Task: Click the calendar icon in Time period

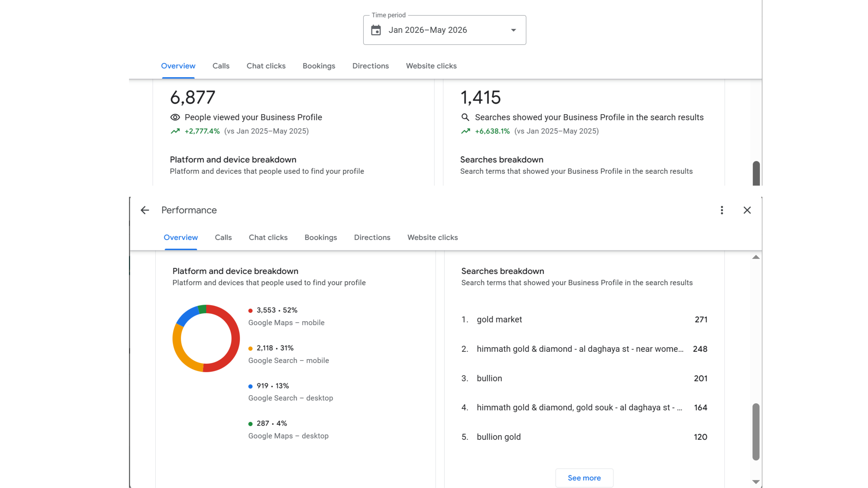Action: pyautogui.click(x=376, y=30)
